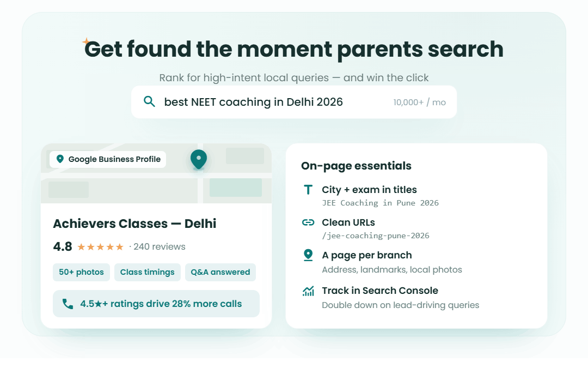588x368 pixels.
Task: Click the orange sparkle near heading
Action: pos(86,41)
